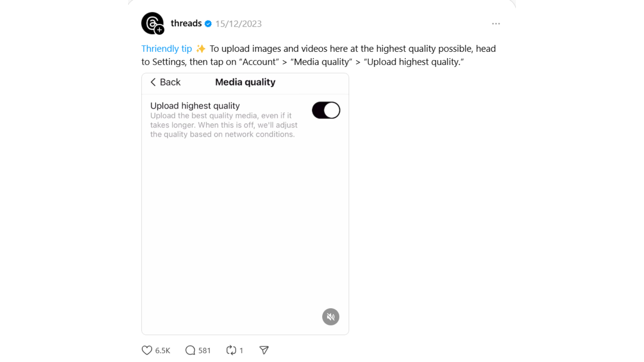
Task: Go back using the Back chevron
Action: 153,82
